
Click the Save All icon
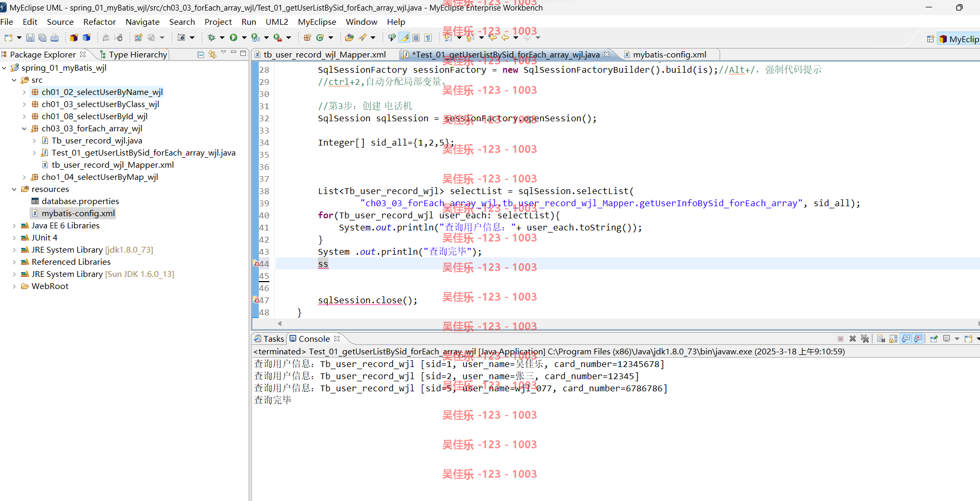42,37
